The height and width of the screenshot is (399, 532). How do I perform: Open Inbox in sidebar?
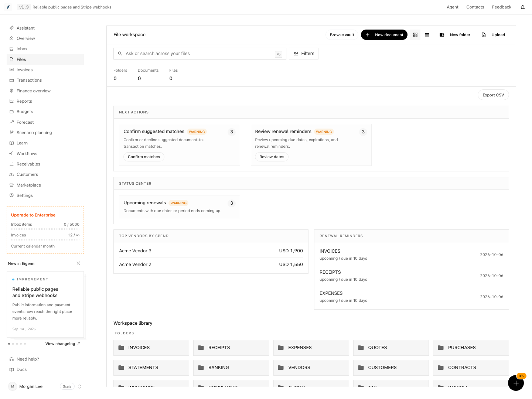(x=45, y=49)
